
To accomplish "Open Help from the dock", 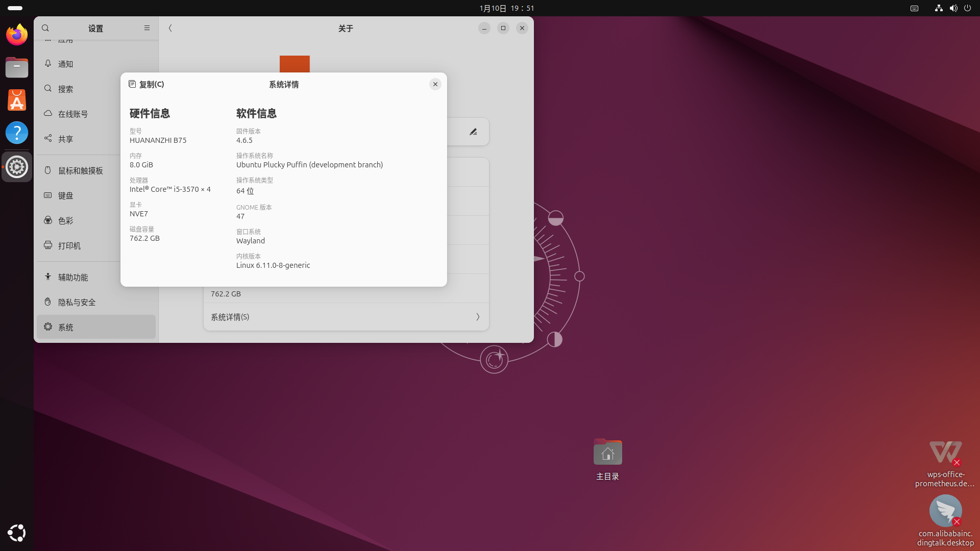I will coord(17,133).
